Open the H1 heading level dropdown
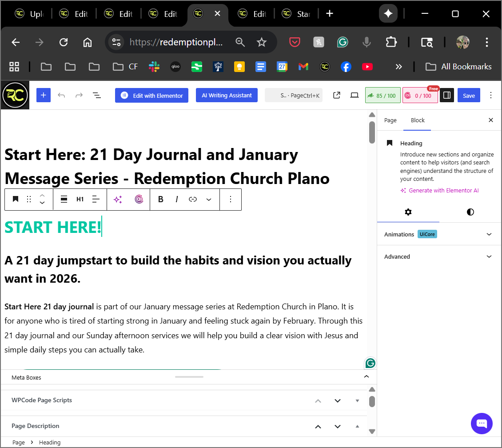 80,199
